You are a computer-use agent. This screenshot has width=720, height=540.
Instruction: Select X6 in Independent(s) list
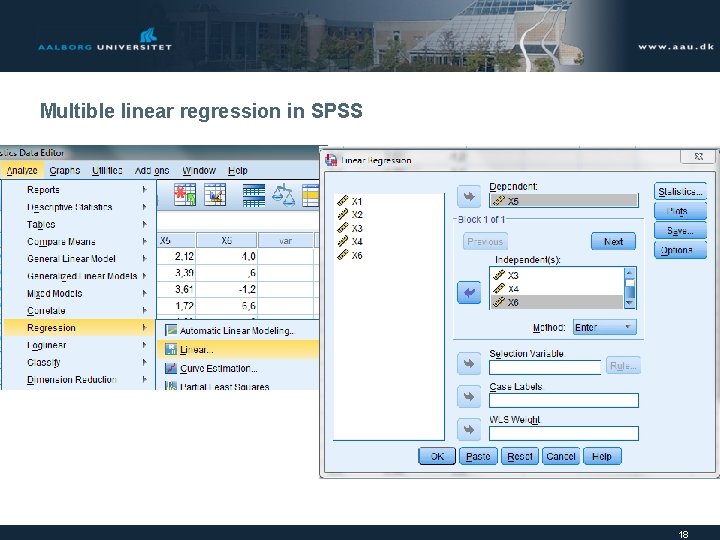pos(557,302)
